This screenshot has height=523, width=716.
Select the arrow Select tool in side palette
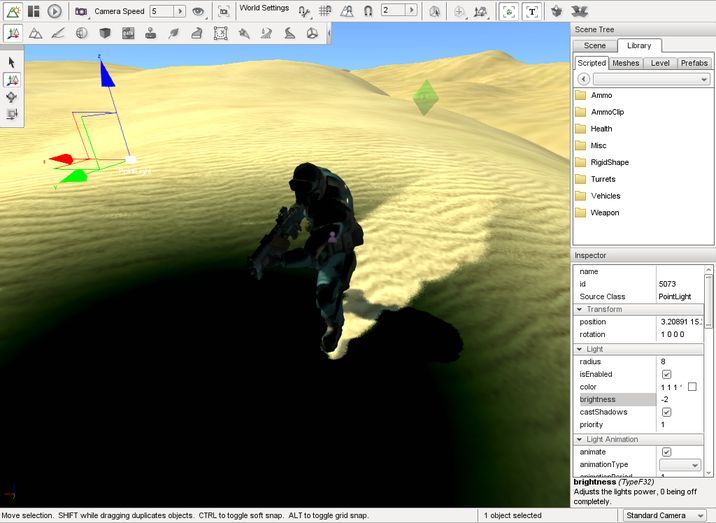(12, 63)
